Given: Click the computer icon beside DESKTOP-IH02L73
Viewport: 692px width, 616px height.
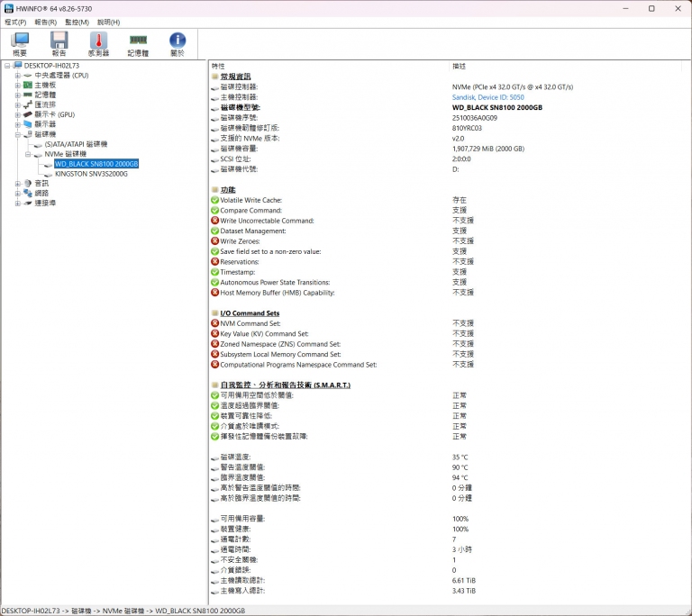Looking at the screenshot, I should pos(18,66).
